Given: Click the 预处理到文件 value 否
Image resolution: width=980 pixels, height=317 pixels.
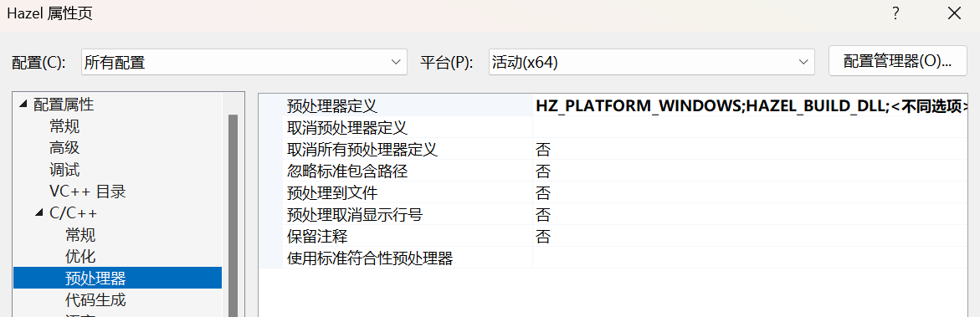Looking at the screenshot, I should [543, 193].
